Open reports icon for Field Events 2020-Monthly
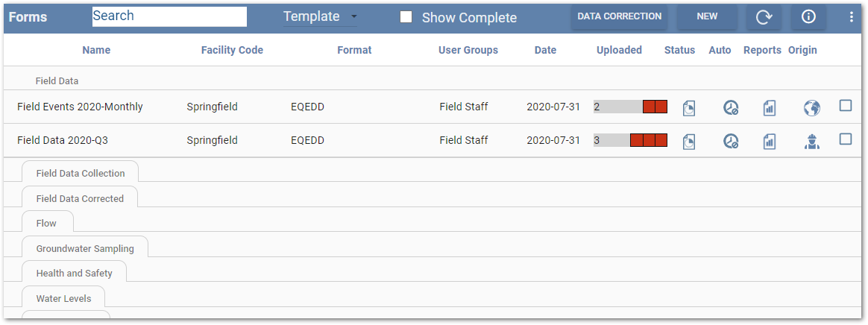This screenshot has width=868, height=325. click(x=769, y=107)
